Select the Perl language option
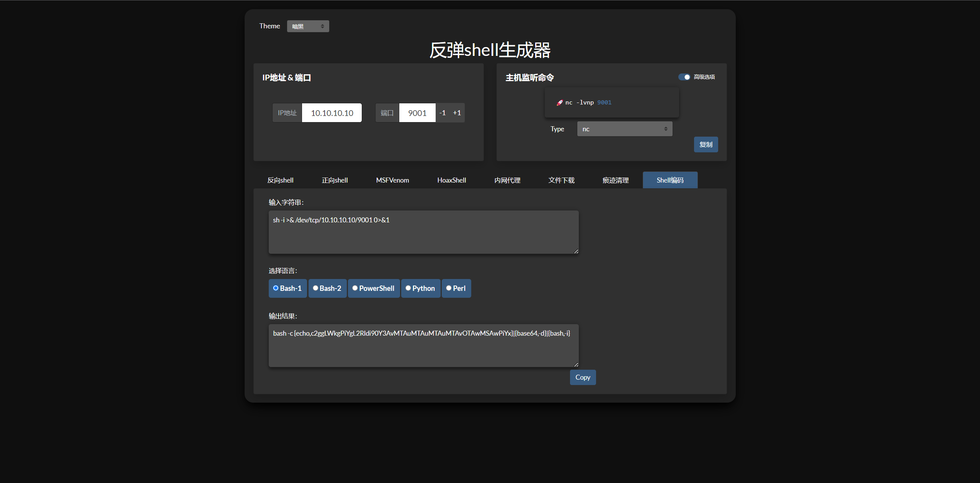This screenshot has height=483, width=980. click(449, 288)
